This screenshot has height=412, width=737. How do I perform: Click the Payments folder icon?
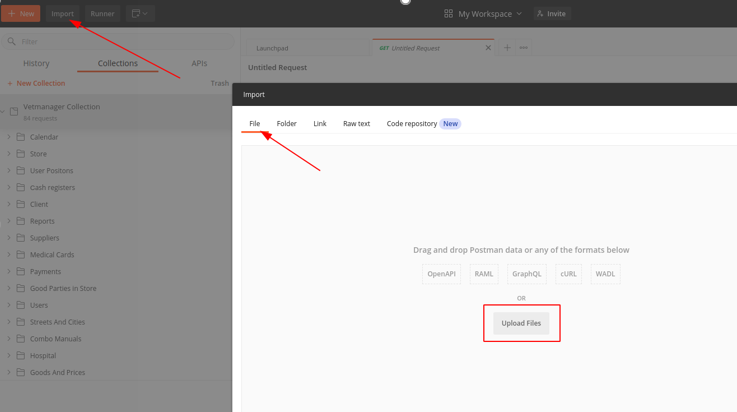21,271
